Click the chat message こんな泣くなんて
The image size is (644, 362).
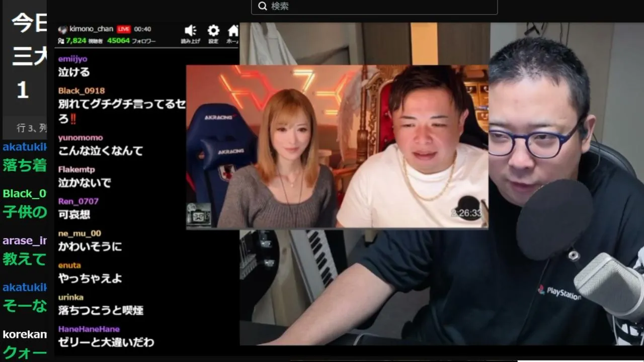click(x=101, y=151)
